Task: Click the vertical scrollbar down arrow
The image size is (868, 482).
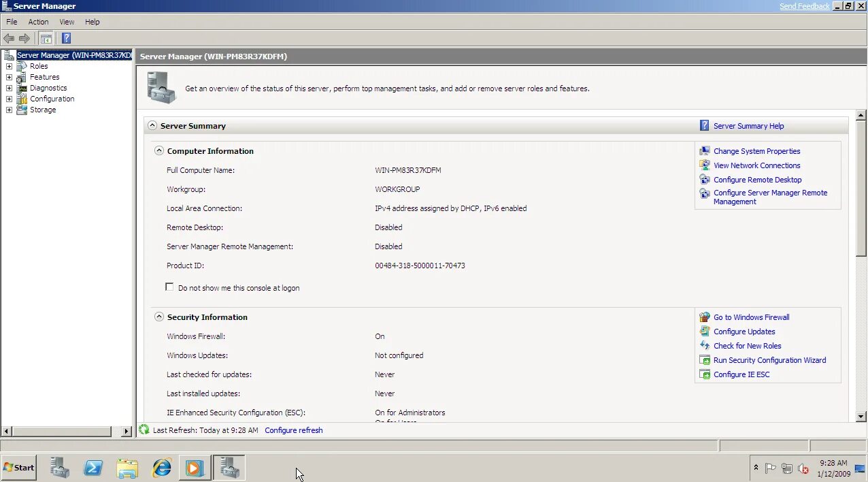Action: [861, 415]
